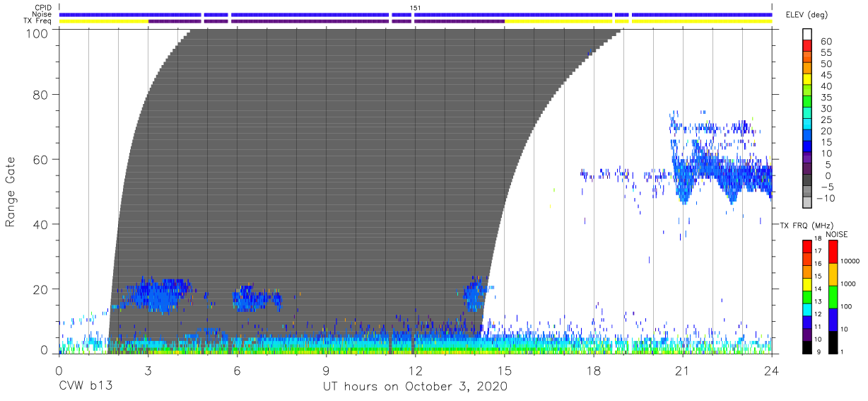The width and height of the screenshot is (868, 401).
Task: Click the cyan swatch in TX FRQ colorbar
Action: click(x=808, y=308)
